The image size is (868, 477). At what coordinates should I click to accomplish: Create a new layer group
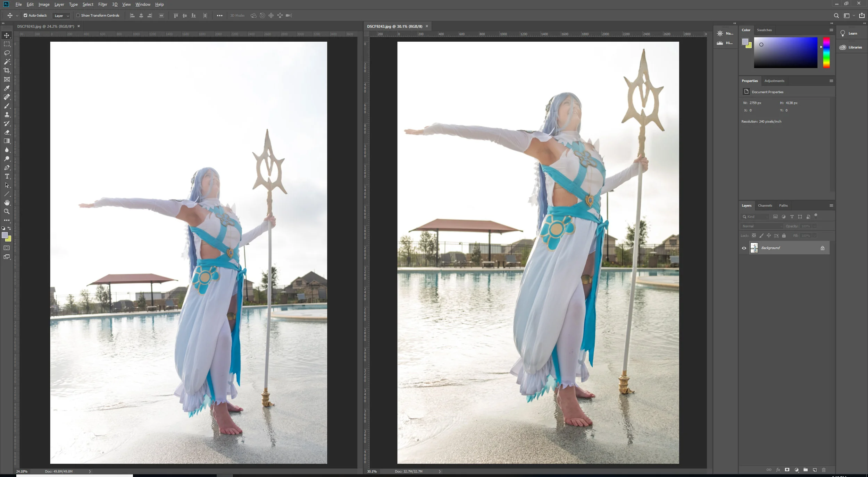point(806,470)
